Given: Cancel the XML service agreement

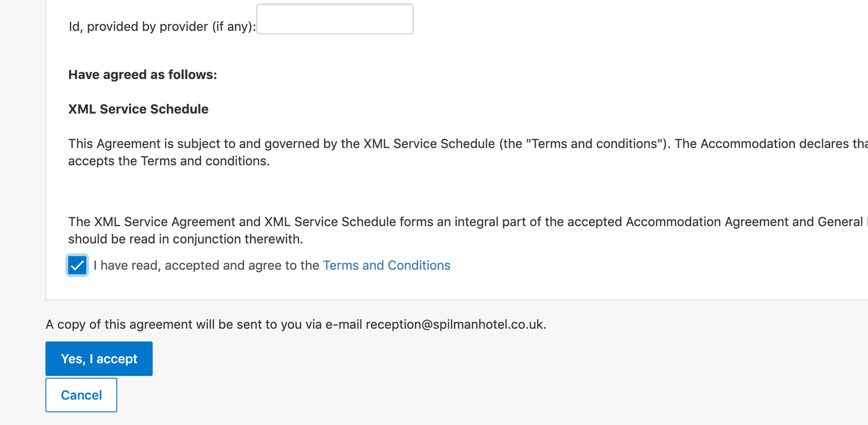Looking at the screenshot, I should 81,395.
